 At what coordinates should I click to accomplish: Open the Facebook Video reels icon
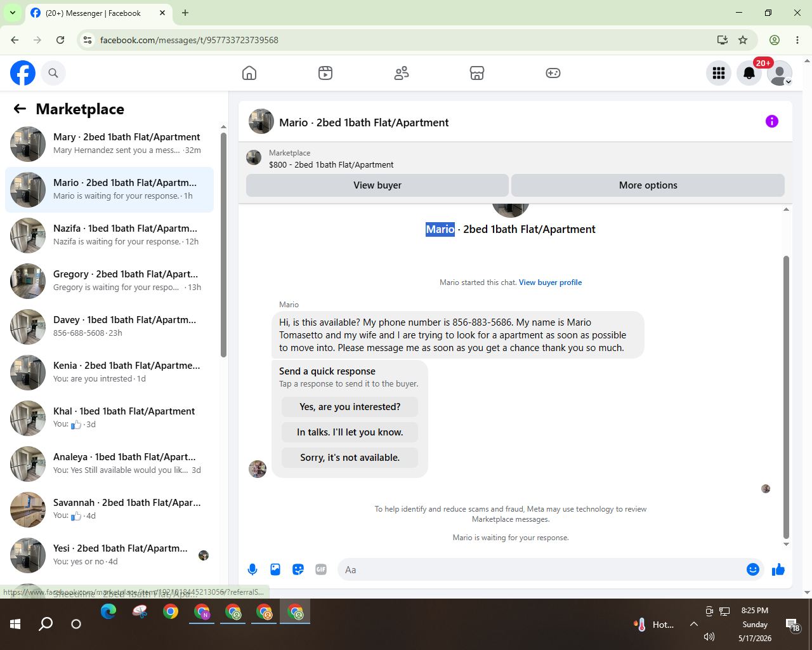tap(325, 73)
